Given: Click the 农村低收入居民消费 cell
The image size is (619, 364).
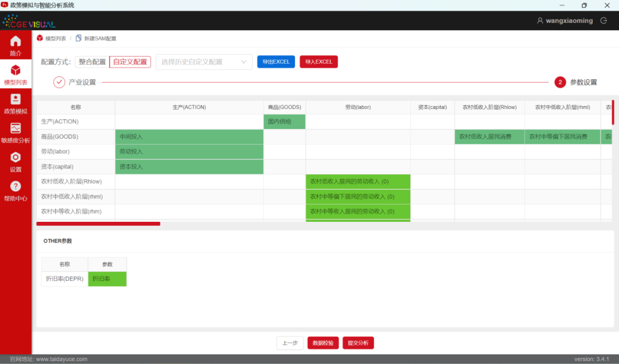Looking at the screenshot, I should [489, 136].
